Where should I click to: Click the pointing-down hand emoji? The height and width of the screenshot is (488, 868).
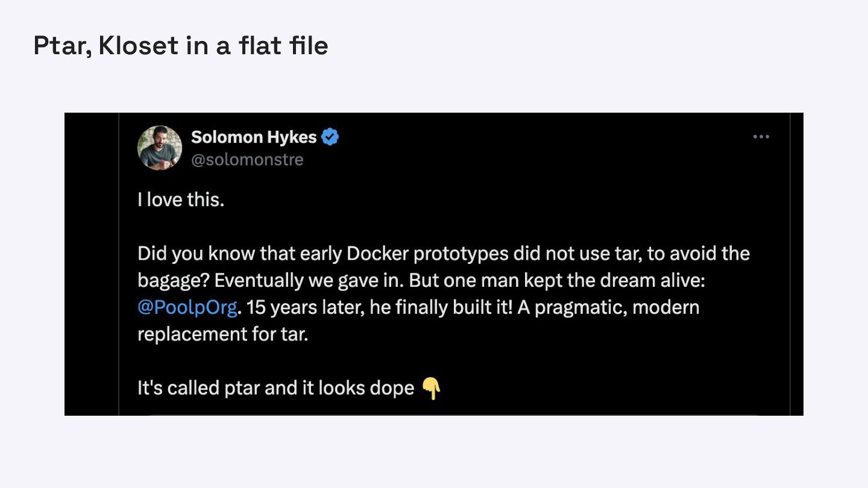(x=432, y=389)
